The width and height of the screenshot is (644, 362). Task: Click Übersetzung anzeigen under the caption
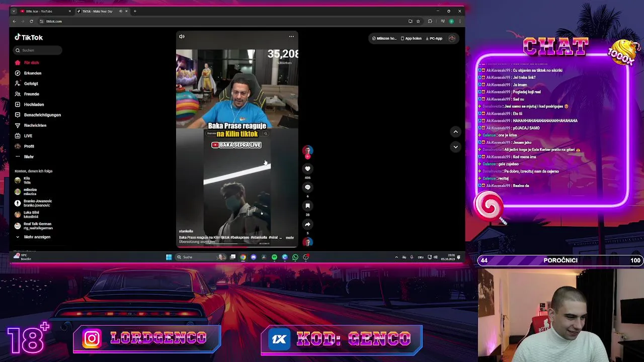pos(197,242)
